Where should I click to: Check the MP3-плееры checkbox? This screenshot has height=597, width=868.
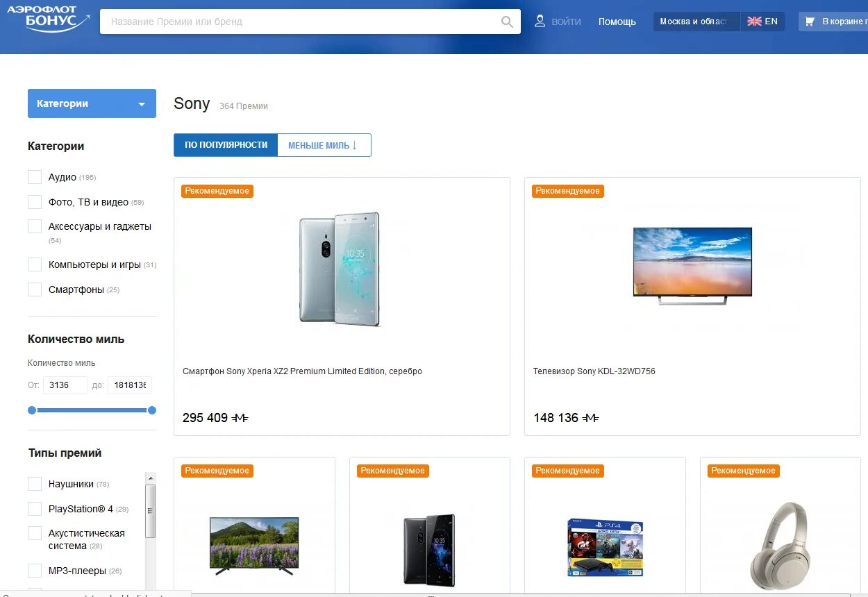pos(35,571)
